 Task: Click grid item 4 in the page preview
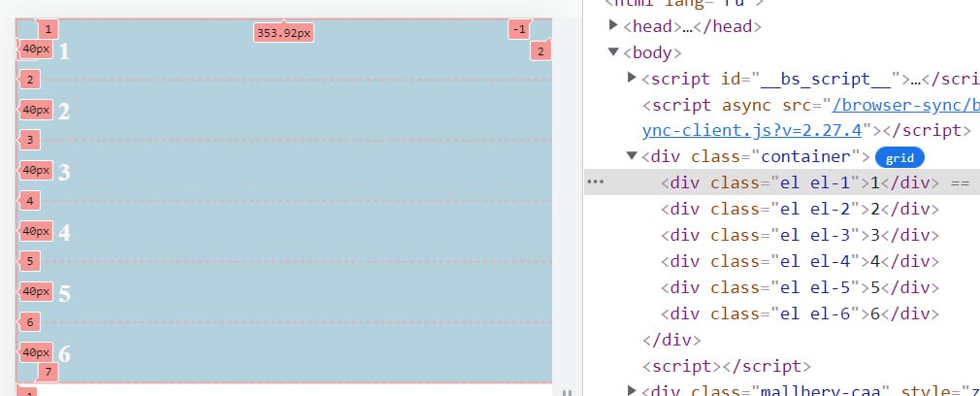tap(283, 231)
